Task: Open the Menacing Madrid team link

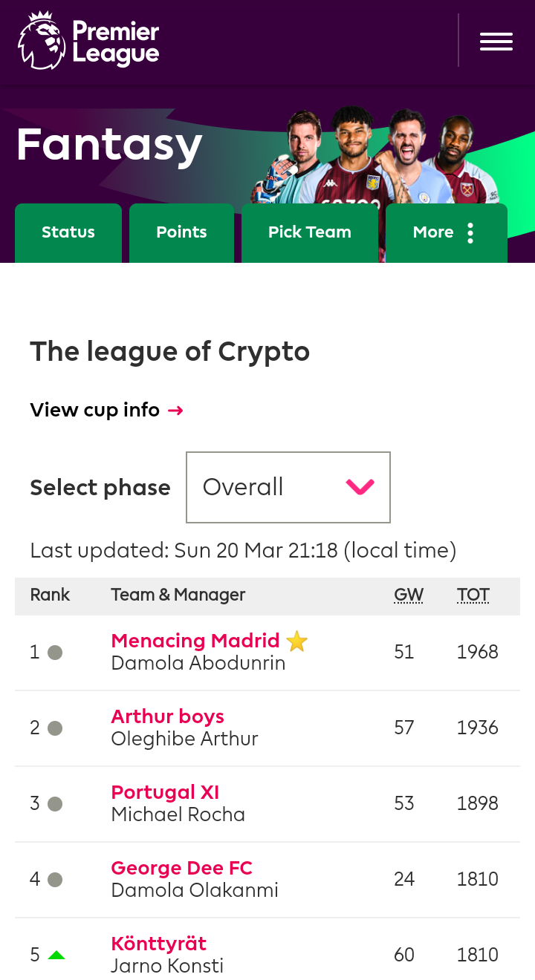Action: 195,641
